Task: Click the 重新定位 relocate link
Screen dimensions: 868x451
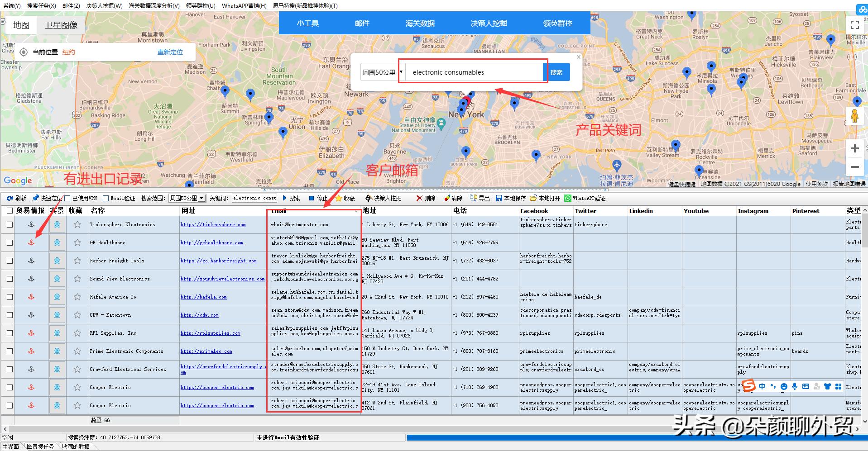Action: pos(170,52)
